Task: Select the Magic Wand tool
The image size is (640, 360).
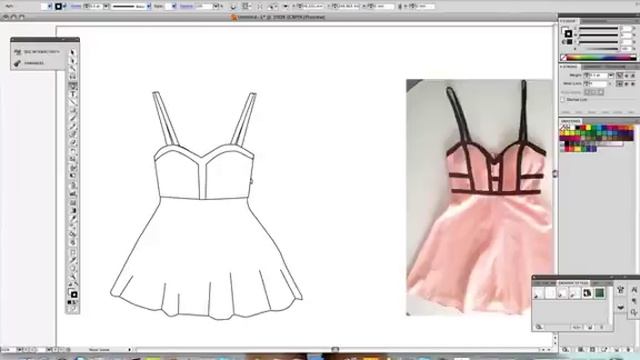Action: [x=73, y=69]
